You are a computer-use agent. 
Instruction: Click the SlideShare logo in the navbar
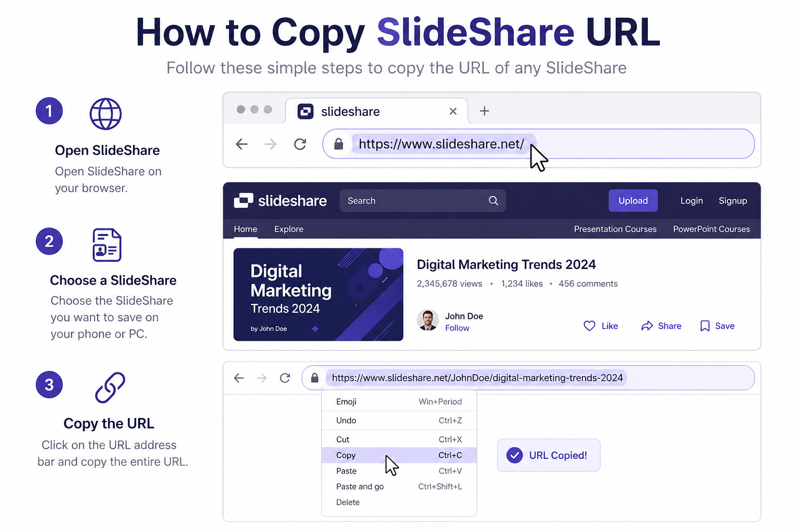coord(281,201)
